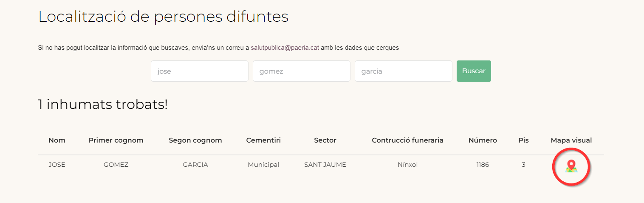Viewport: 644px width, 203px height.
Task: Select the Segon cognom column header
Action: click(195, 140)
